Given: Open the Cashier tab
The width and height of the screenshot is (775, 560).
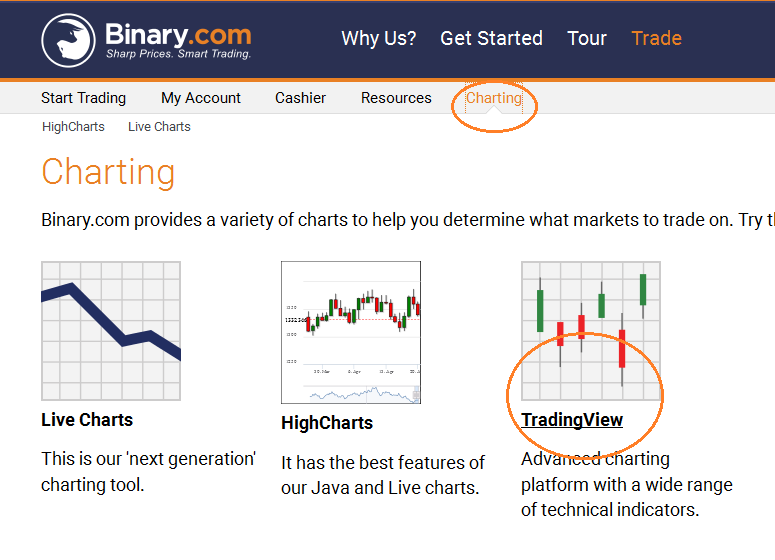Looking at the screenshot, I should [x=301, y=98].
